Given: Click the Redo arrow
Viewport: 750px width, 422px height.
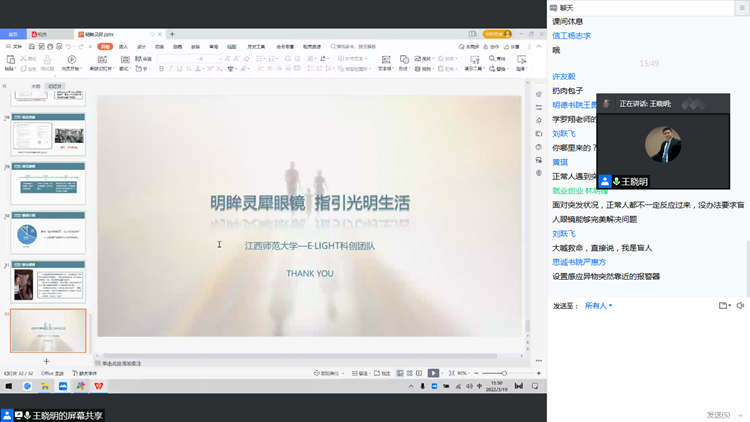Looking at the screenshot, I should click(x=81, y=46).
